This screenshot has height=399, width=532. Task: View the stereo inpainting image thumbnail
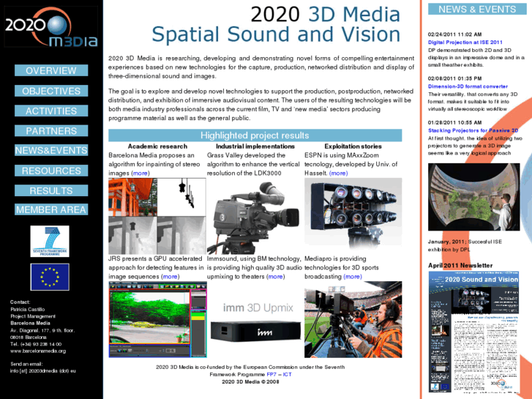point(157,216)
